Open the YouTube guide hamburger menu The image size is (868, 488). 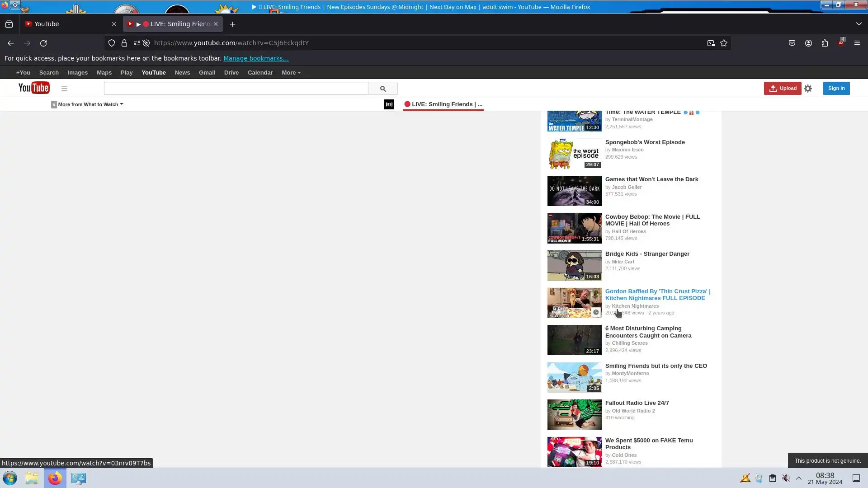(x=64, y=89)
